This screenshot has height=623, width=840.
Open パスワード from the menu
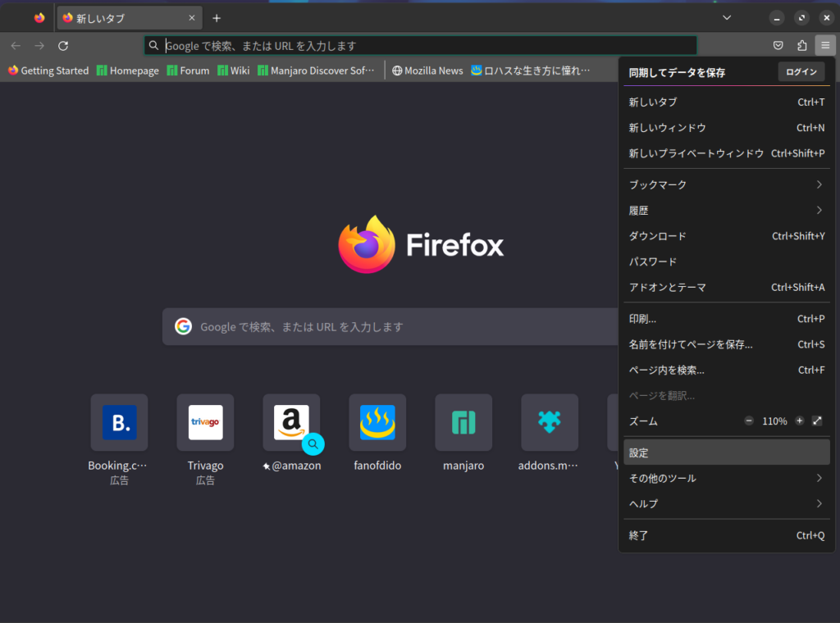point(727,261)
